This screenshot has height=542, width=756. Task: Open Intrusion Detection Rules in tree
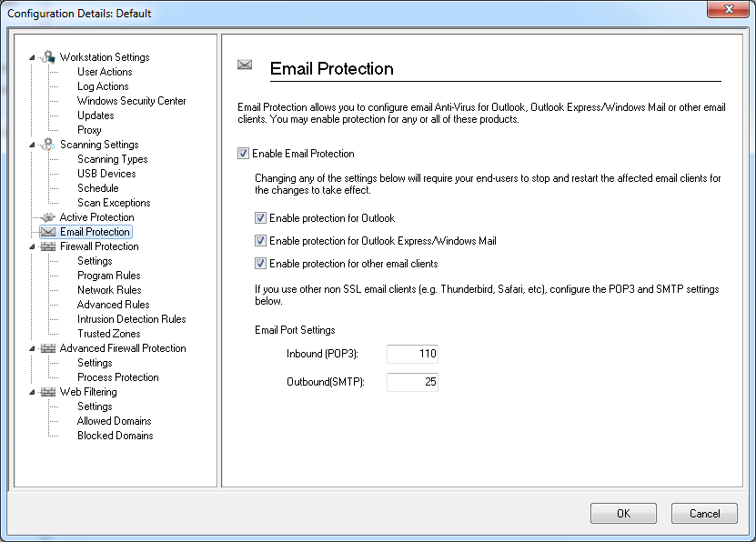click(131, 319)
